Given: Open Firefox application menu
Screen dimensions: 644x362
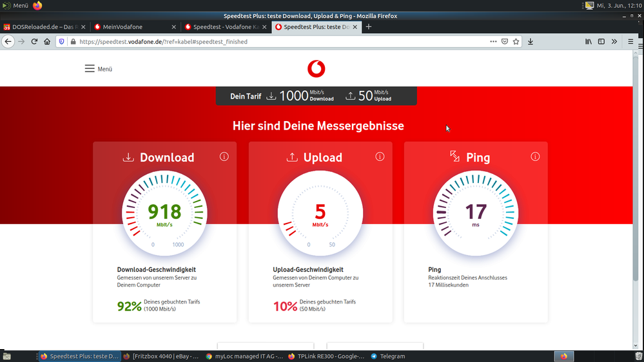Looking at the screenshot, I should [x=630, y=41].
